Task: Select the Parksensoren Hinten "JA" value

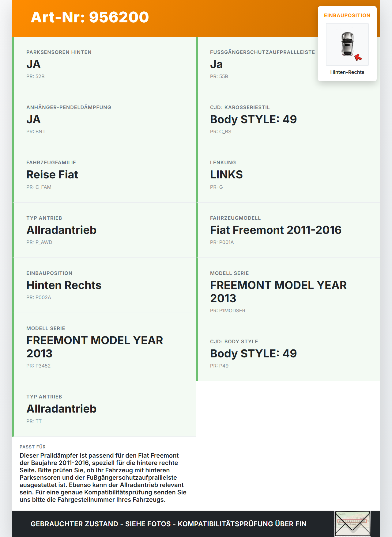Action: pos(33,64)
